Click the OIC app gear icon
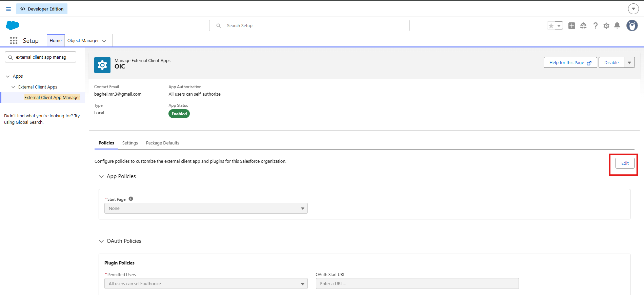644x295 pixels. (102, 65)
